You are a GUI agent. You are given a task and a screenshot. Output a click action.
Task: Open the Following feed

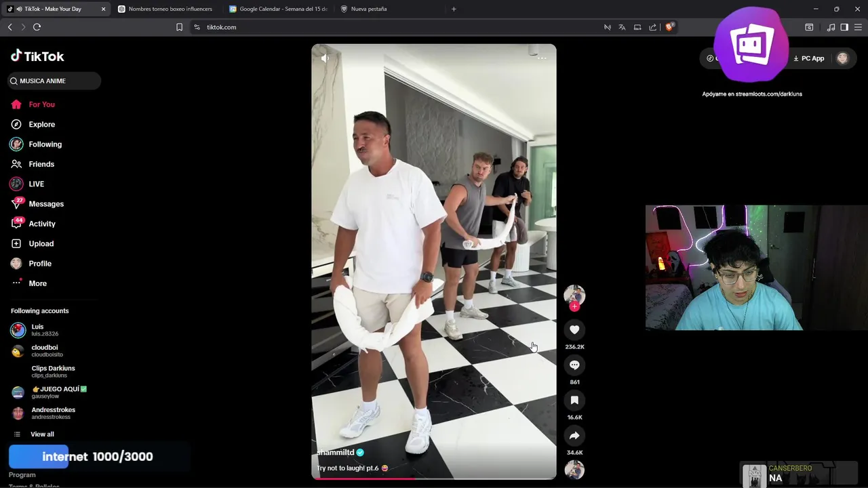click(45, 144)
